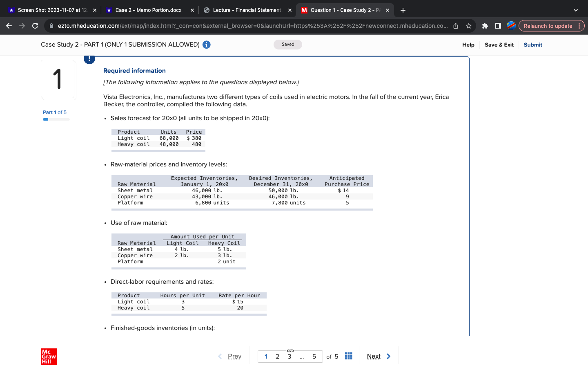Click the Rate per Hour column header

point(239,296)
